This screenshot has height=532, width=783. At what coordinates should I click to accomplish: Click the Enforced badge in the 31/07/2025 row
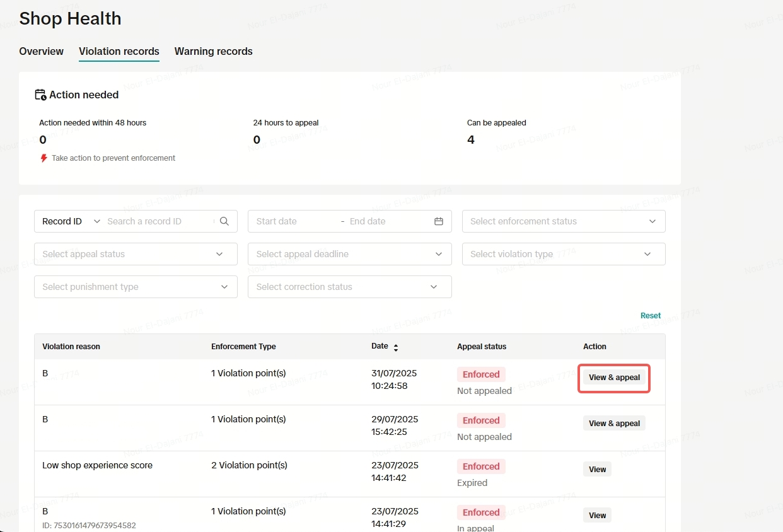[481, 374]
